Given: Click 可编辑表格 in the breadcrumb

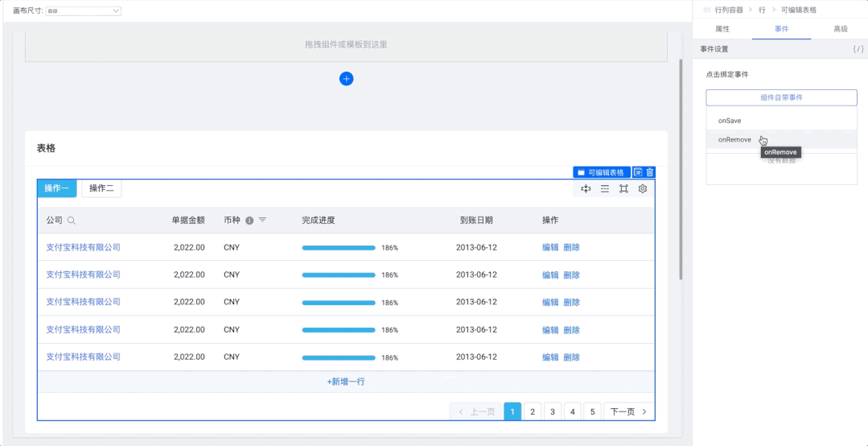Looking at the screenshot, I should [x=799, y=10].
